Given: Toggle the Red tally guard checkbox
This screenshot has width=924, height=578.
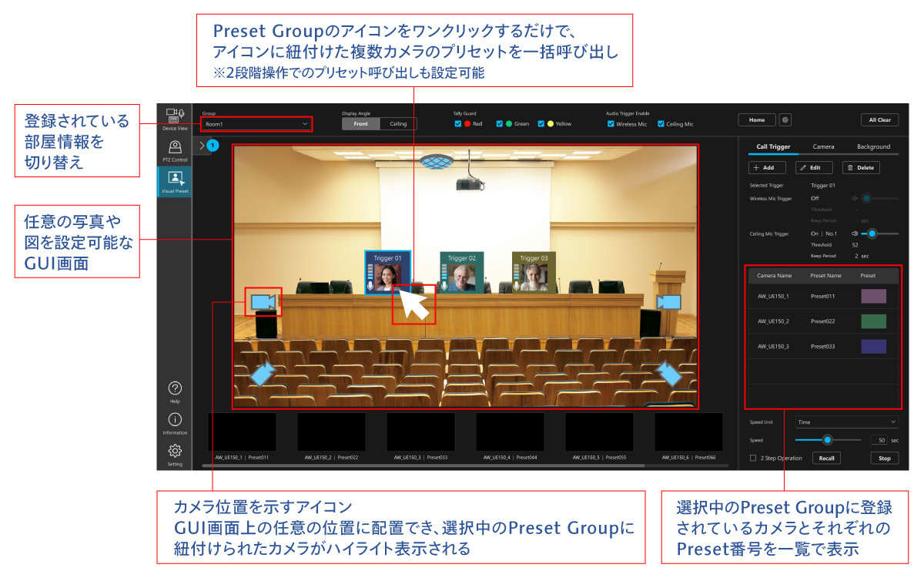Looking at the screenshot, I should (458, 124).
